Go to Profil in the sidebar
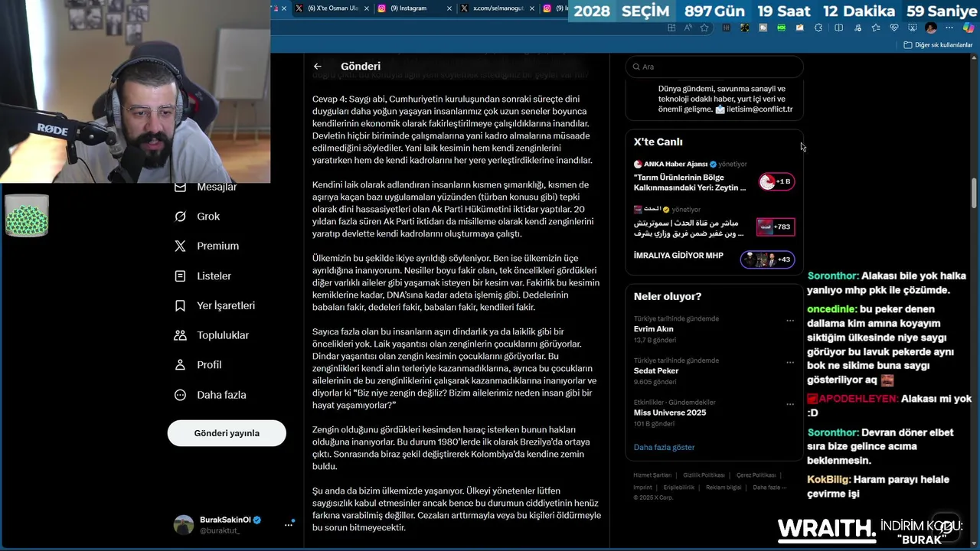The height and width of the screenshot is (551, 980). click(x=198, y=366)
